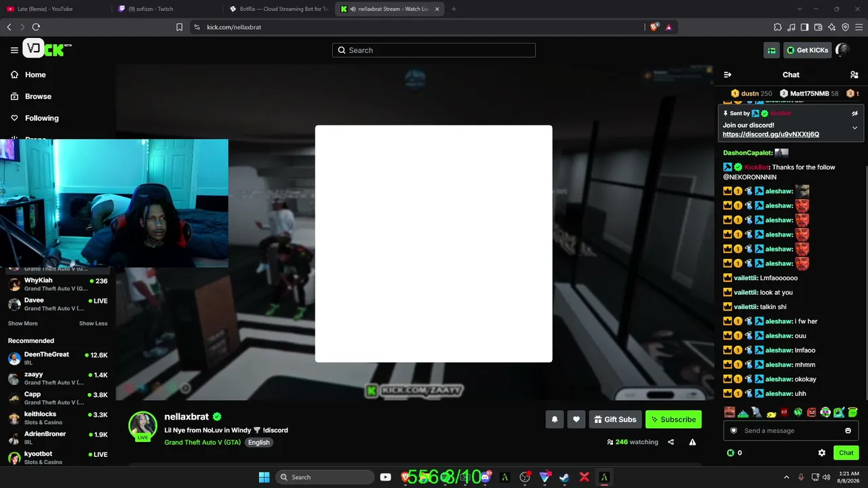Click the Windows taskbar search box
868x488 pixels.
coord(325,477)
